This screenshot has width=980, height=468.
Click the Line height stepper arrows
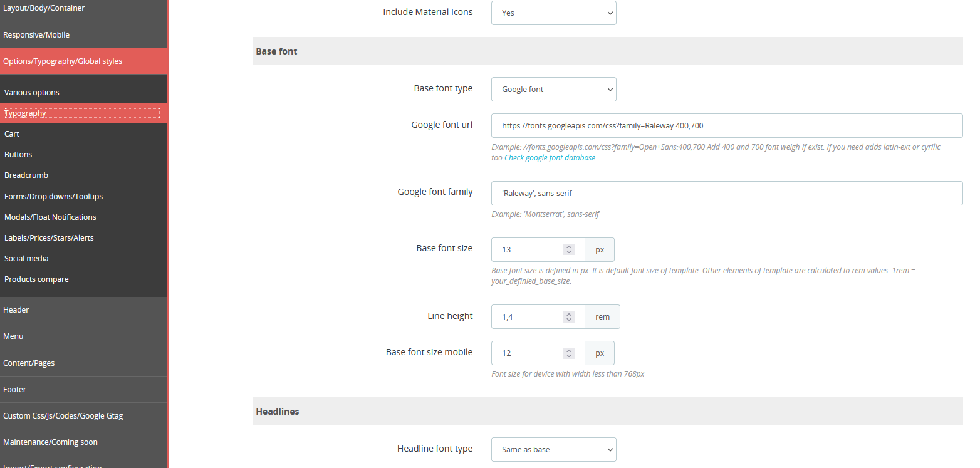[569, 317]
